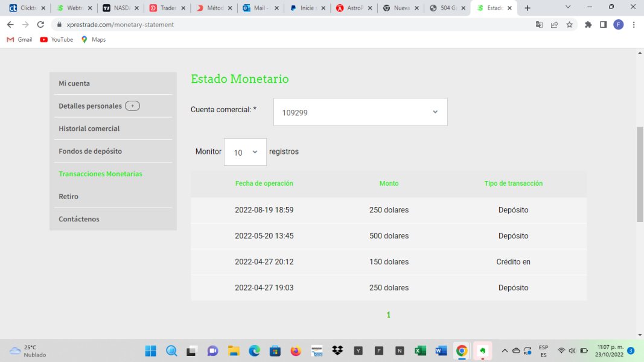Launch Firefox from taskbar

(x=296, y=351)
